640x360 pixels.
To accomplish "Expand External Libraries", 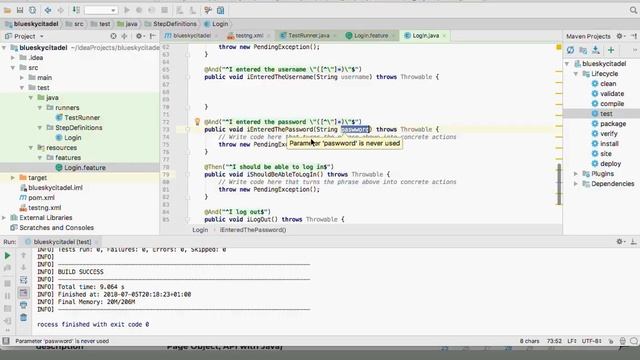I will pyautogui.click(x=4, y=218).
